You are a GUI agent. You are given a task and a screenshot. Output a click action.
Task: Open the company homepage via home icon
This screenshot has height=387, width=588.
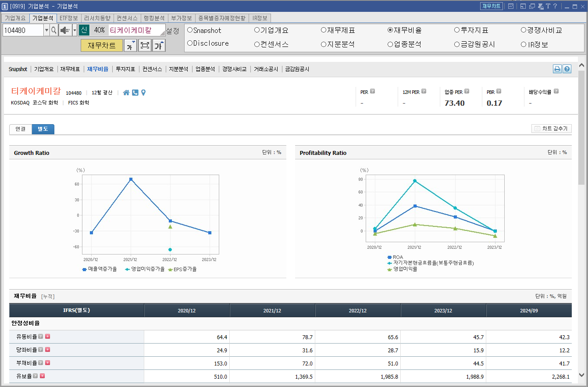point(126,92)
